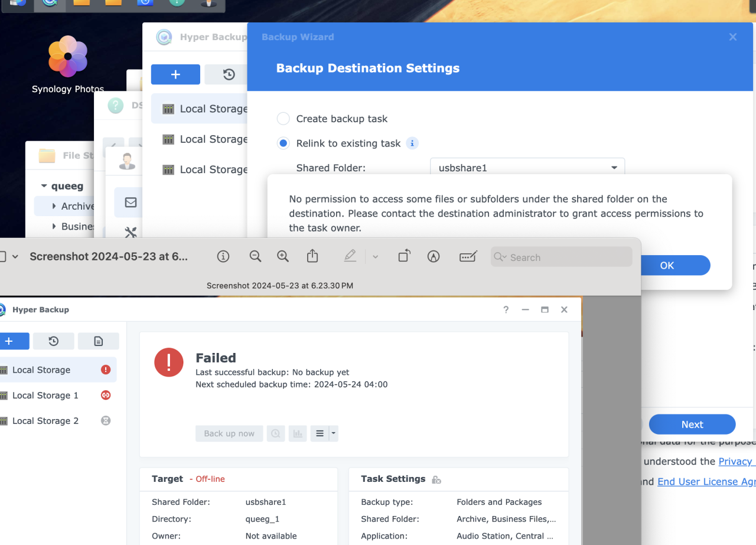Expand the Archive folder arrow in File Station
The height and width of the screenshot is (545, 756).
(x=54, y=206)
